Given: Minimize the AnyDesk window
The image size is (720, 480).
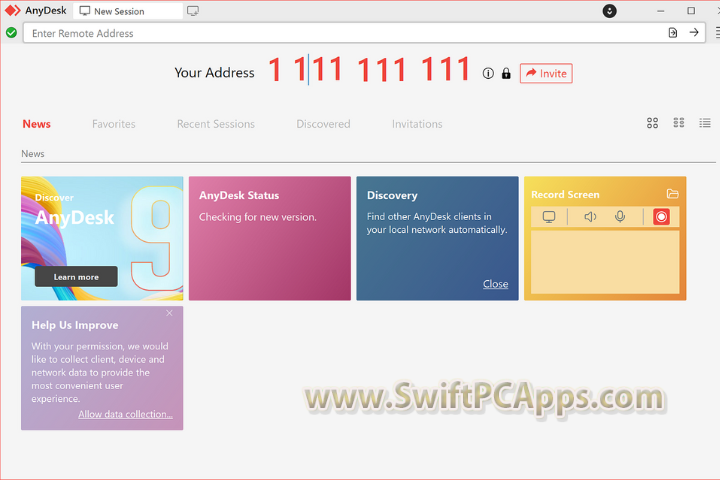Looking at the screenshot, I should (661, 11).
